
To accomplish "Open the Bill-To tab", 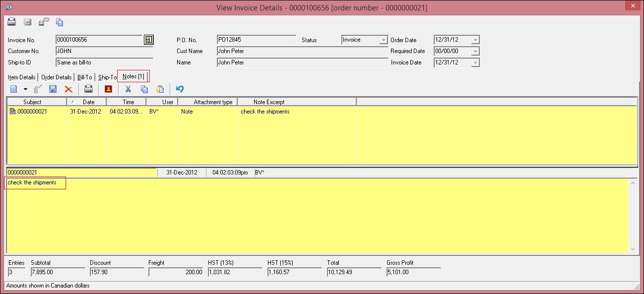I will pos(84,77).
